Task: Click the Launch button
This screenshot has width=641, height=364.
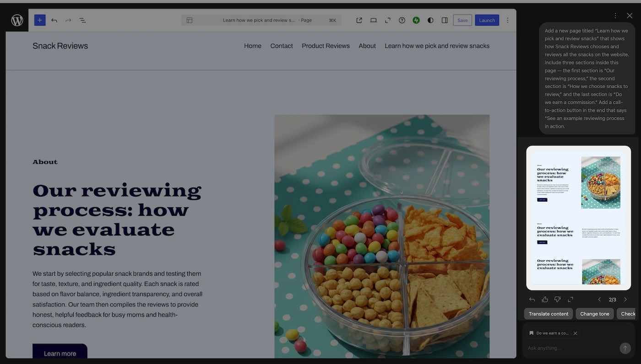Action: click(487, 20)
